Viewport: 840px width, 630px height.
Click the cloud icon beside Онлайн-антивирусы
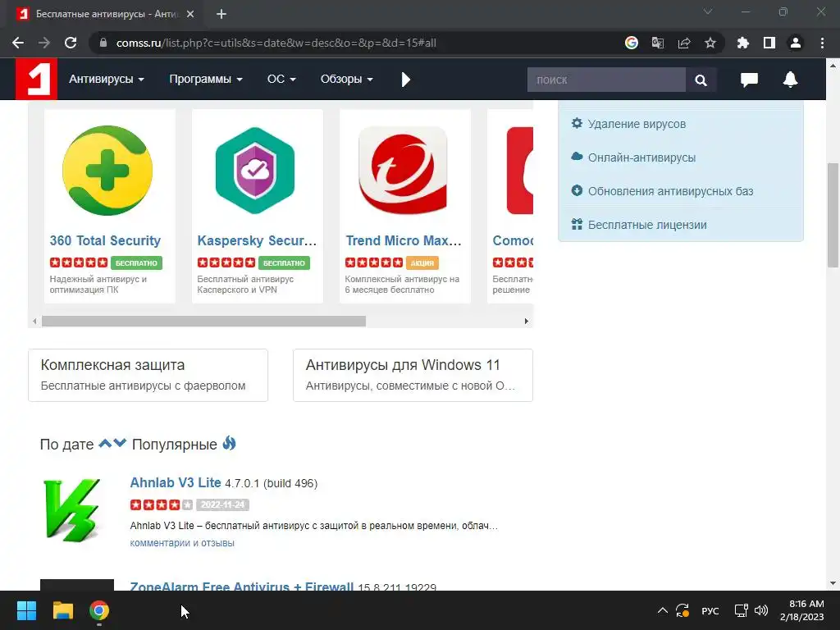(577, 157)
